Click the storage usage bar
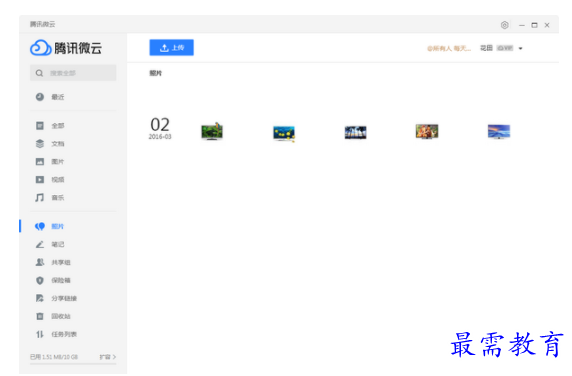 tap(73, 364)
